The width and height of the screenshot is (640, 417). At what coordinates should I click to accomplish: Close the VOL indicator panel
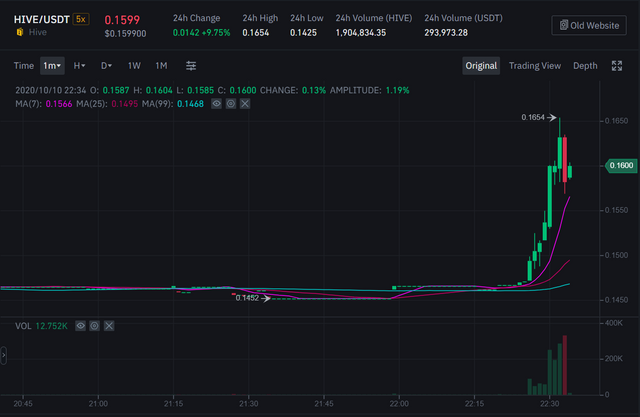(109, 325)
